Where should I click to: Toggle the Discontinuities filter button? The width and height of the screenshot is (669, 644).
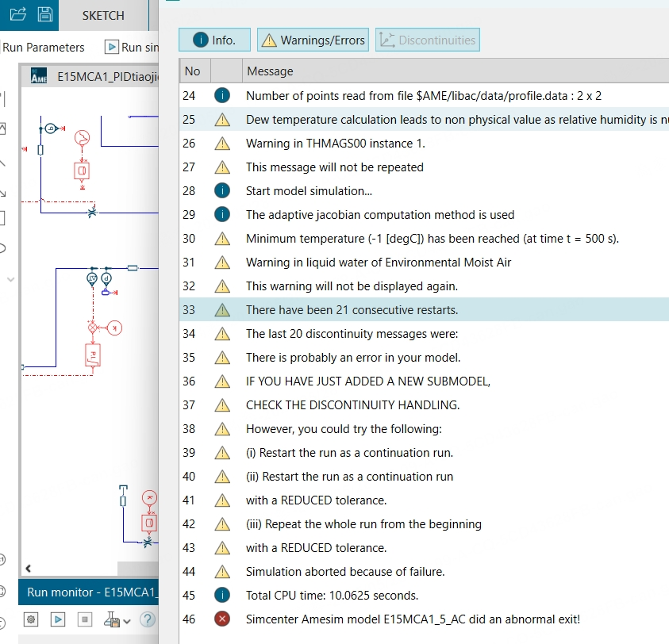427,40
